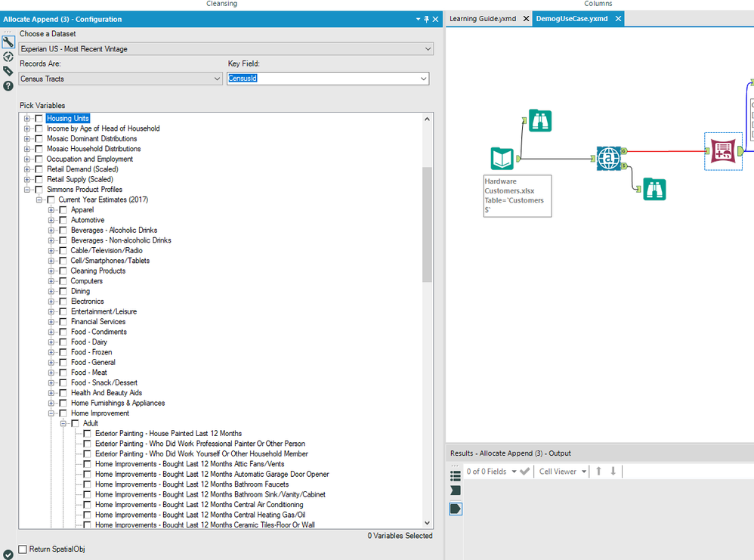Image resolution: width=754 pixels, height=560 pixels.
Task: Click the Browse tool above the Input Data tool
Action: (x=540, y=120)
